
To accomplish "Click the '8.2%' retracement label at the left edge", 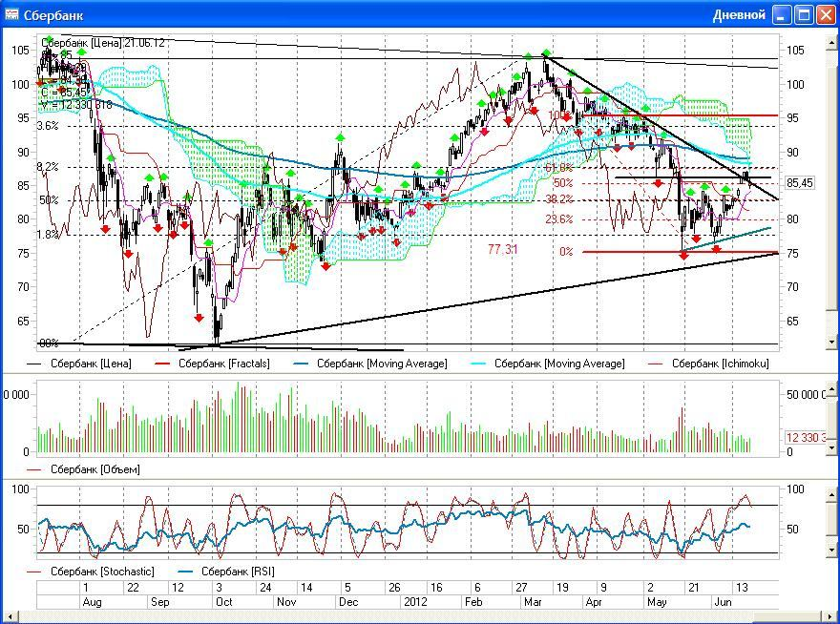I will [x=47, y=167].
